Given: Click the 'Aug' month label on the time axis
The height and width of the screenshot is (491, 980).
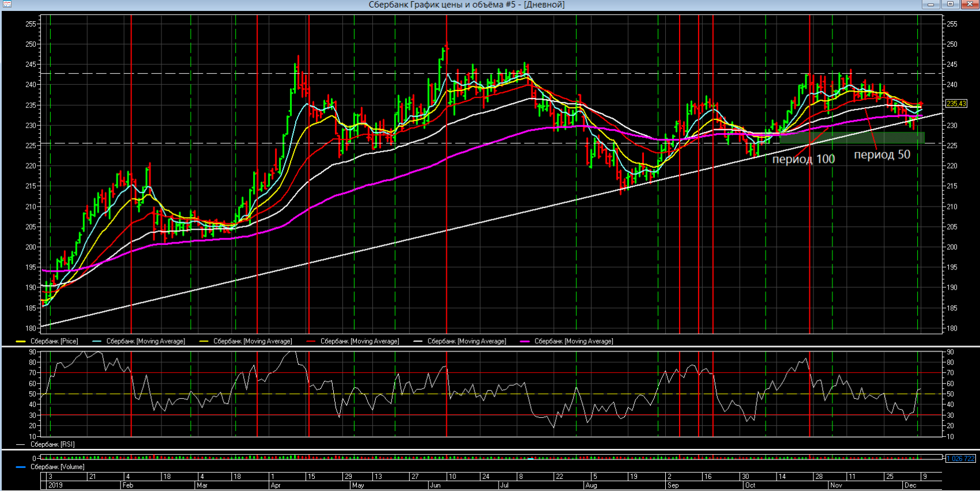Looking at the screenshot, I should coord(591,485).
